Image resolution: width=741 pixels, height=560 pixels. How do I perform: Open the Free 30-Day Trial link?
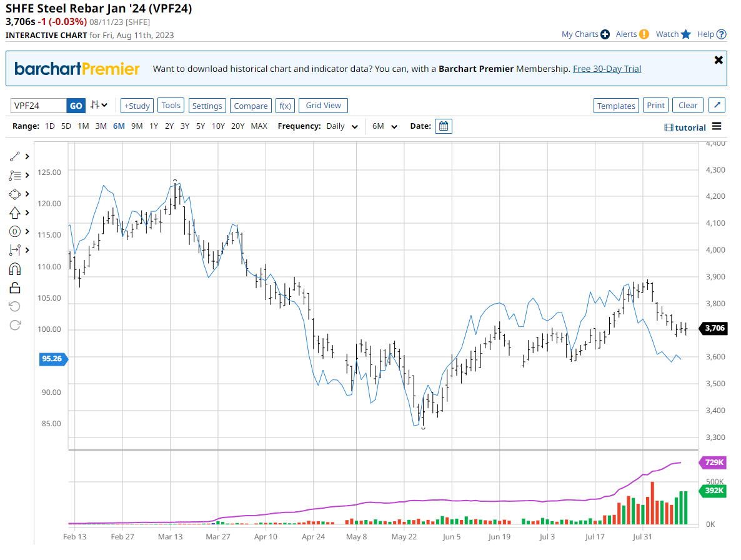(x=607, y=69)
